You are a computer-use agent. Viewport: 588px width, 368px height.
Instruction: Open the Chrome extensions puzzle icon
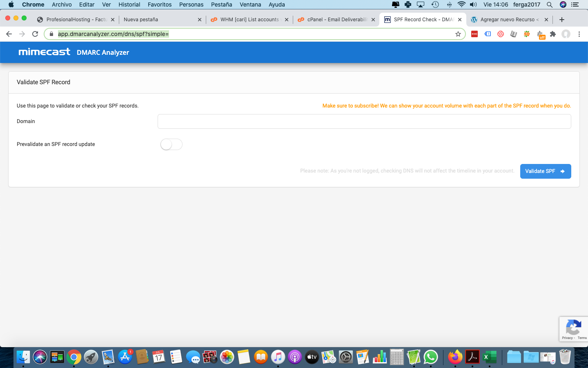coord(553,34)
